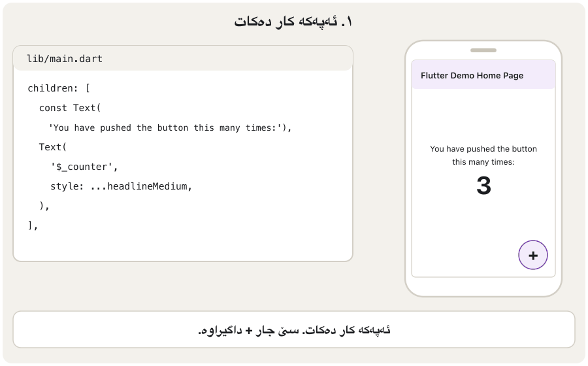Screen dimensions: 588x366
Task: Click the Flutter Demo Home Page title
Action: point(472,75)
